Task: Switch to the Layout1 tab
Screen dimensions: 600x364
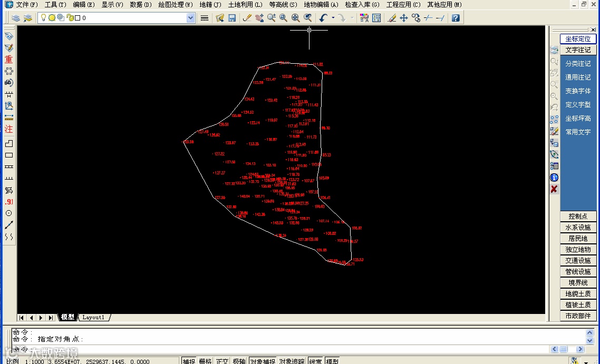Action: (93, 317)
